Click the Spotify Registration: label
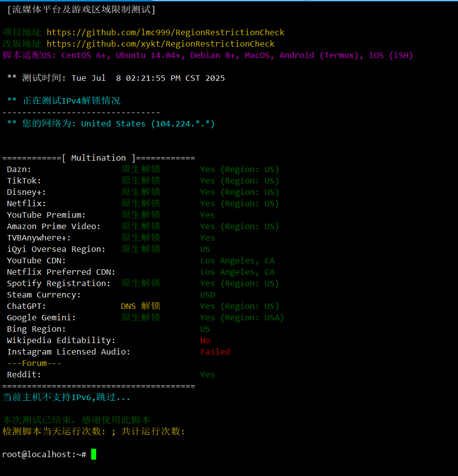The width and height of the screenshot is (458, 476). [58, 284]
